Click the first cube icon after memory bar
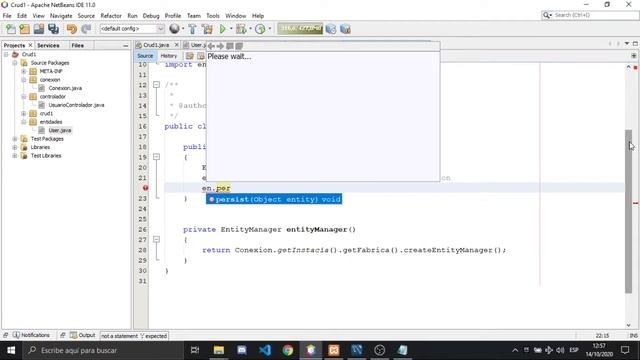640x360 pixels. click(331, 29)
